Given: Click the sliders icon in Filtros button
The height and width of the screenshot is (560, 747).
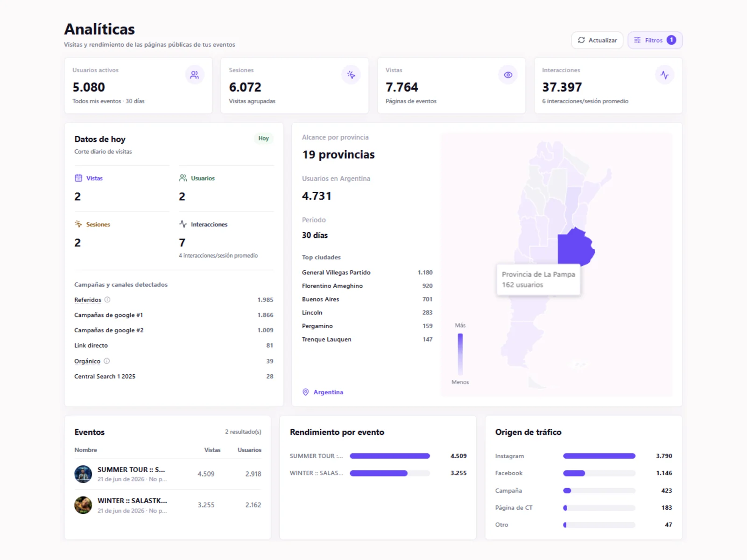Looking at the screenshot, I should (637, 40).
